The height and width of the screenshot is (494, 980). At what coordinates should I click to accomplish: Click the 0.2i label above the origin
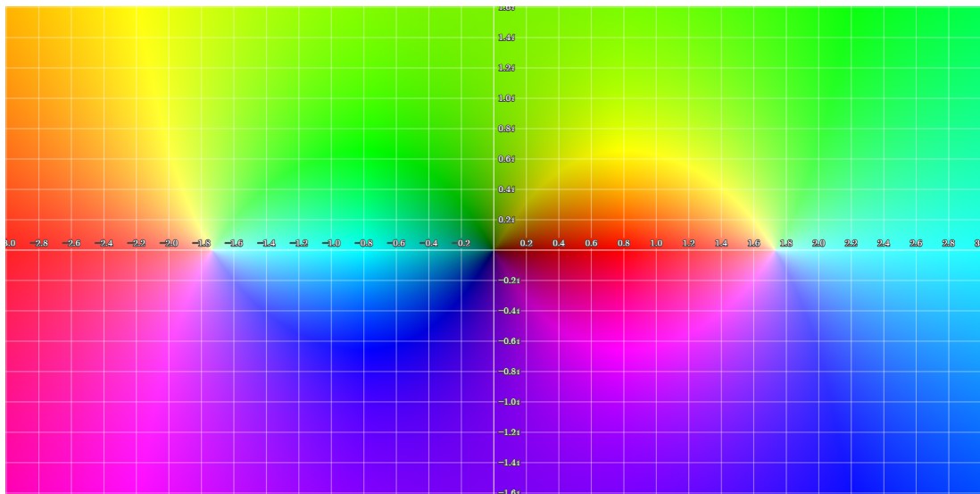coord(505,220)
